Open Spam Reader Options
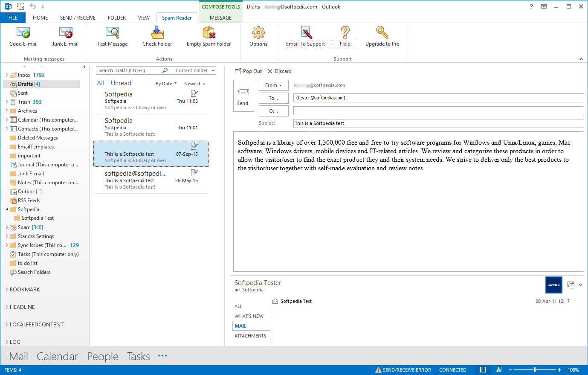588x375 pixels. [258, 36]
